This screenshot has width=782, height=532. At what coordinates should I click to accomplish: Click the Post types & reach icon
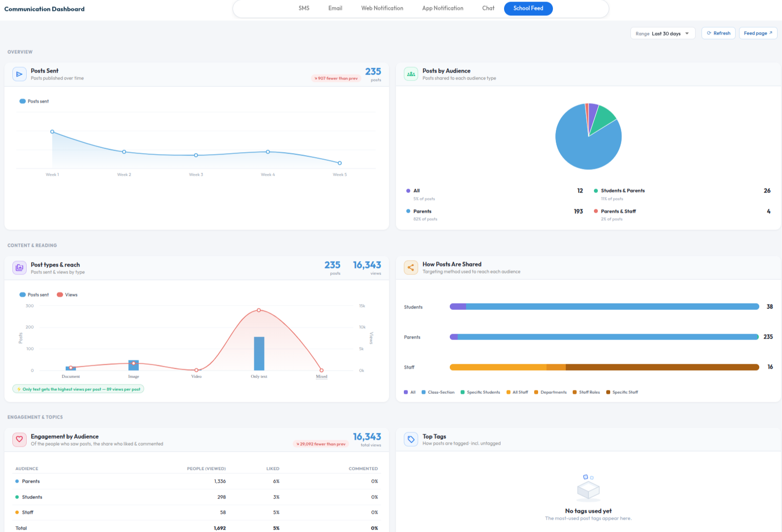point(19,267)
